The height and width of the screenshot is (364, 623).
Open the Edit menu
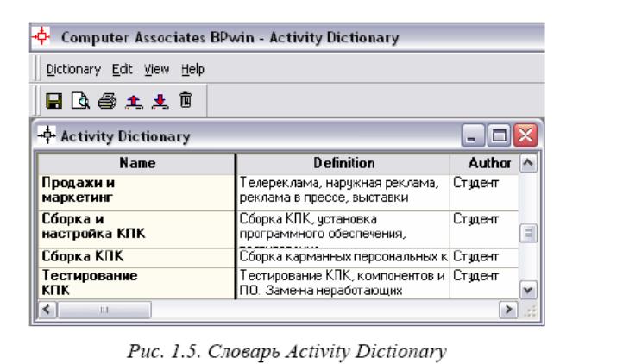pyautogui.click(x=122, y=69)
